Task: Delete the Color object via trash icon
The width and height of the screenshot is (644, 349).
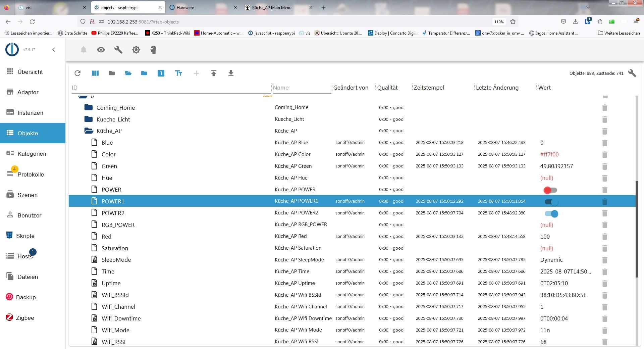Action: pos(605,155)
